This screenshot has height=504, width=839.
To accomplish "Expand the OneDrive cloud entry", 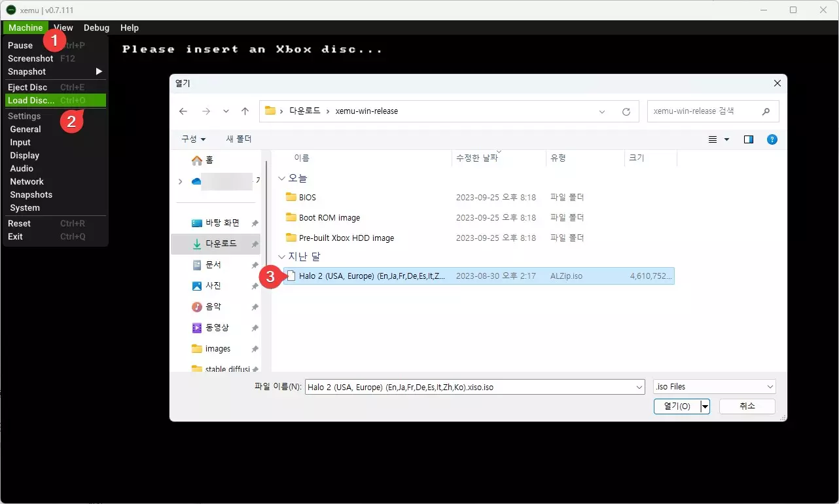I will click(x=180, y=181).
